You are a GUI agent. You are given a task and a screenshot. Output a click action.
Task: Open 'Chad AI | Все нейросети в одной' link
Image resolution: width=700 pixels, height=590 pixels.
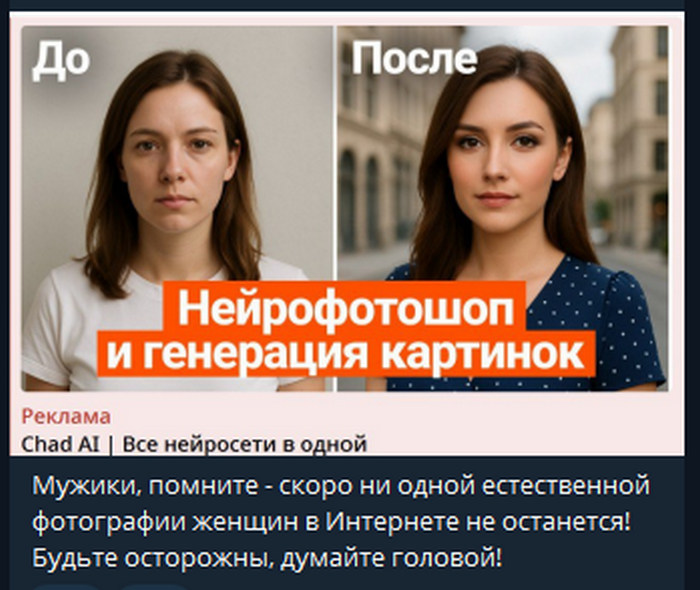(x=194, y=444)
